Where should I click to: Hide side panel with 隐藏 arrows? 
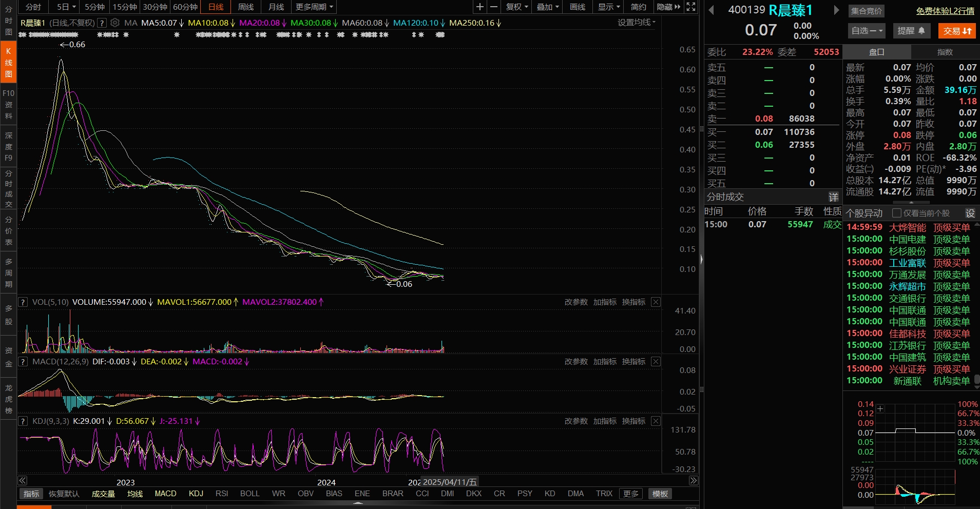point(669,7)
